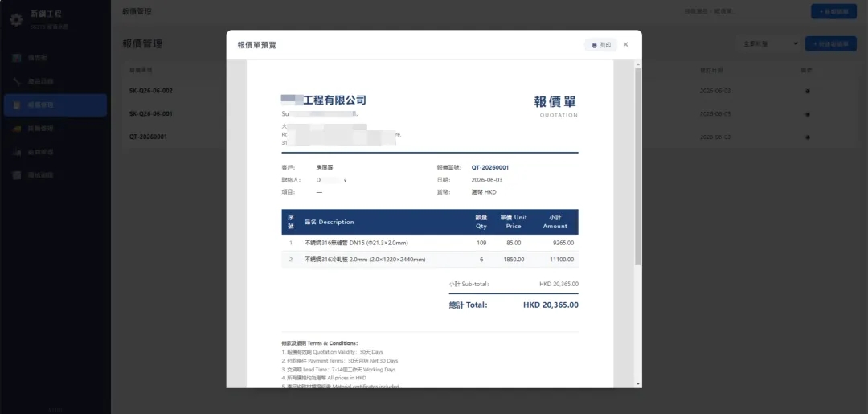Open the first sidebar item with the dashboard icon
The width and height of the screenshot is (868, 414).
(55, 58)
